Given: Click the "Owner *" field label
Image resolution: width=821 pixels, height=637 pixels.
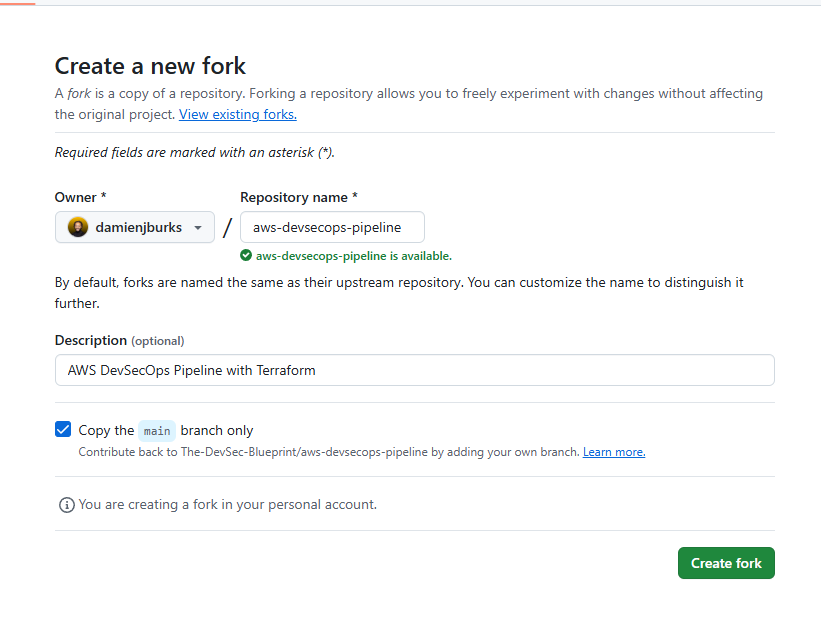Looking at the screenshot, I should click(81, 197).
